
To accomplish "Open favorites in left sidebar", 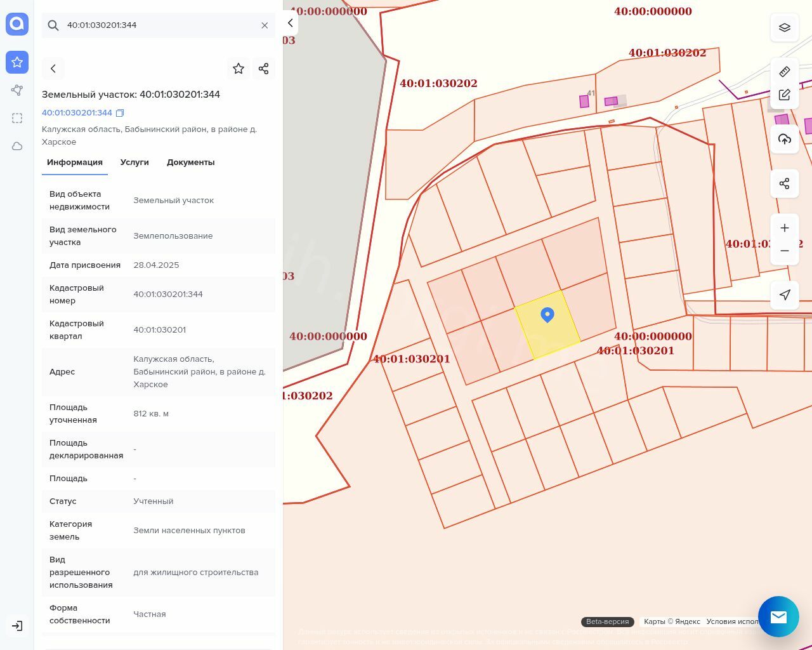I will click(x=17, y=62).
